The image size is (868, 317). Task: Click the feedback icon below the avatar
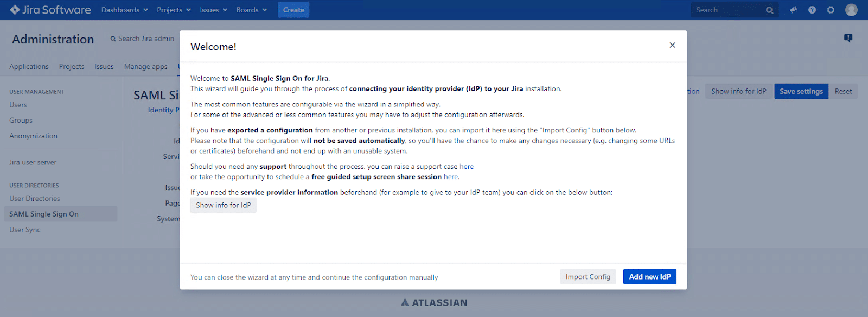[848, 38]
